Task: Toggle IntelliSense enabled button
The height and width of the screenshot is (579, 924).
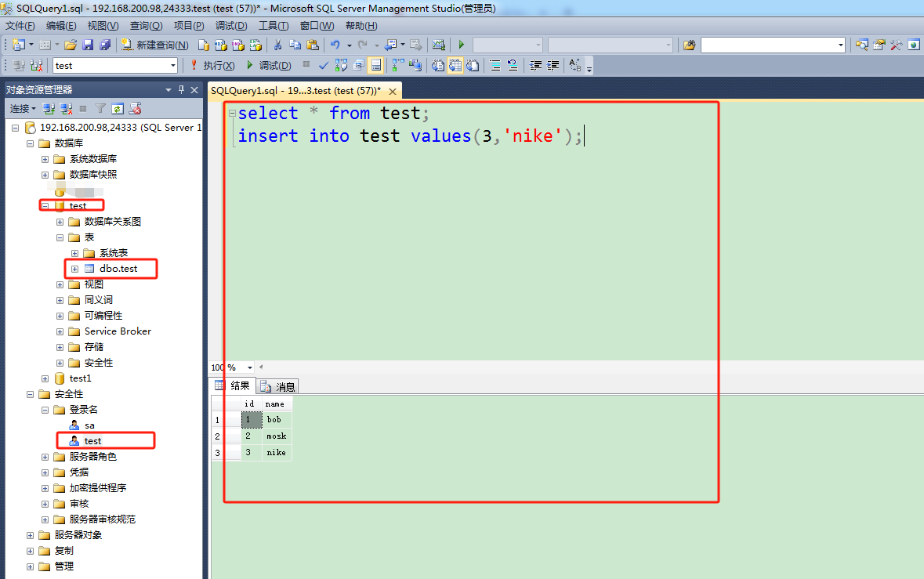Action: click(375, 65)
